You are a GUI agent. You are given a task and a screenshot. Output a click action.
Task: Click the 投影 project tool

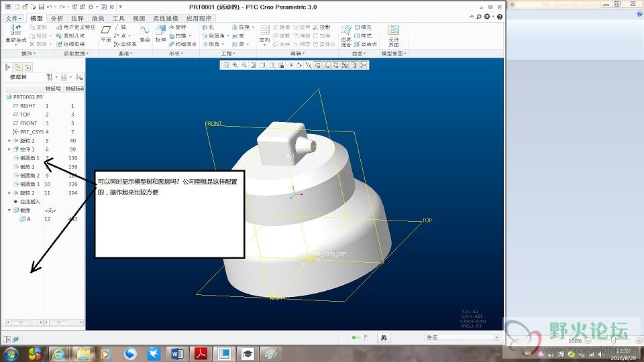point(321,27)
